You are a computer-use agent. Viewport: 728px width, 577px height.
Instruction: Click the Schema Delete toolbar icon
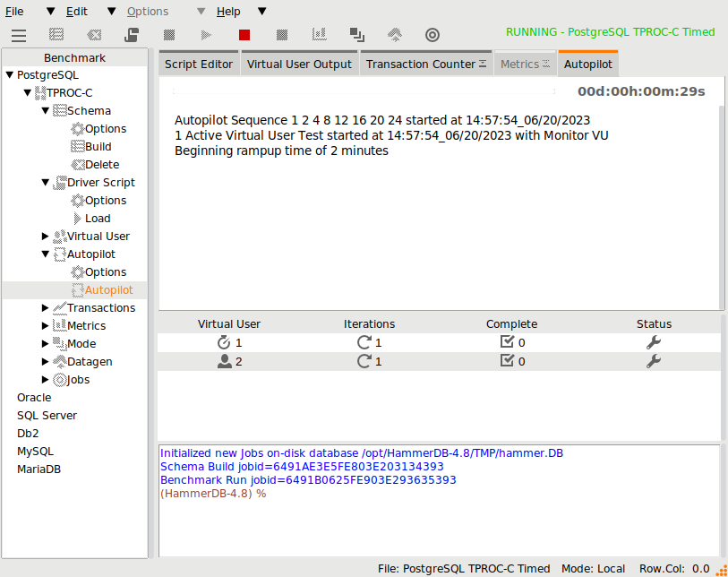pyautogui.click(x=94, y=35)
